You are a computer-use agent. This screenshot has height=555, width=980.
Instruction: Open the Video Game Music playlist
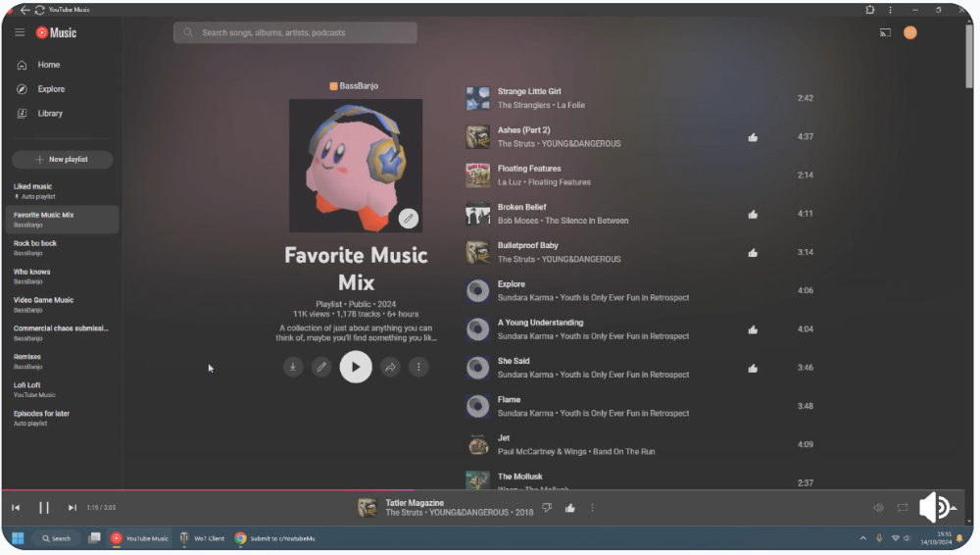tap(62, 305)
